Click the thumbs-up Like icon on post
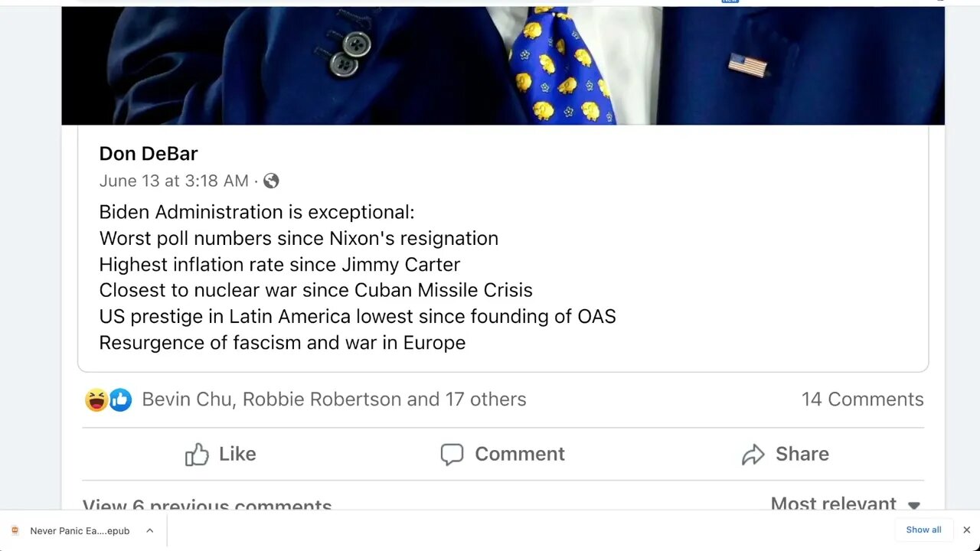 (x=197, y=455)
